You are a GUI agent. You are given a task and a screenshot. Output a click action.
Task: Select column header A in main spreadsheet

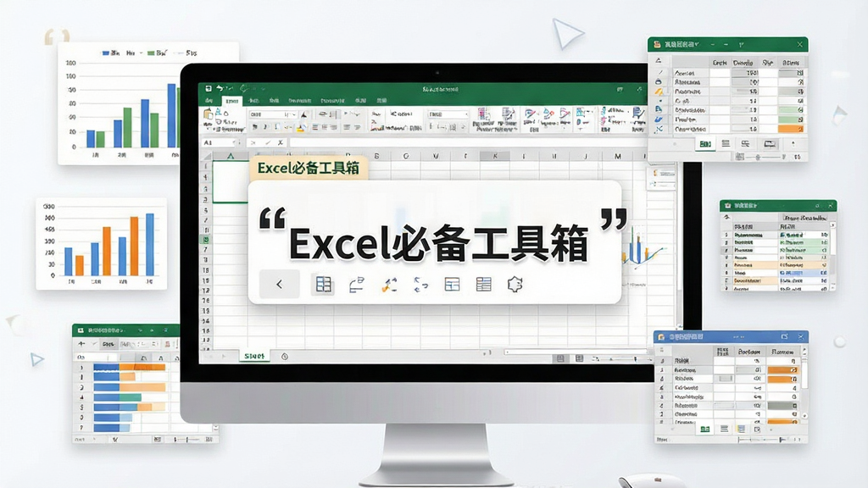(231, 157)
